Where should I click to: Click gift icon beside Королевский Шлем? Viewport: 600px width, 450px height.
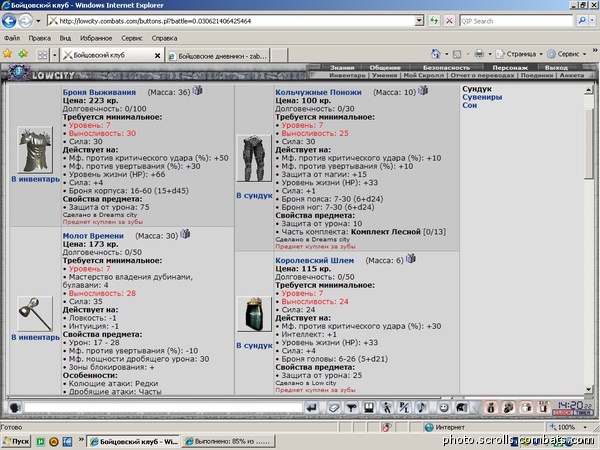click(411, 259)
